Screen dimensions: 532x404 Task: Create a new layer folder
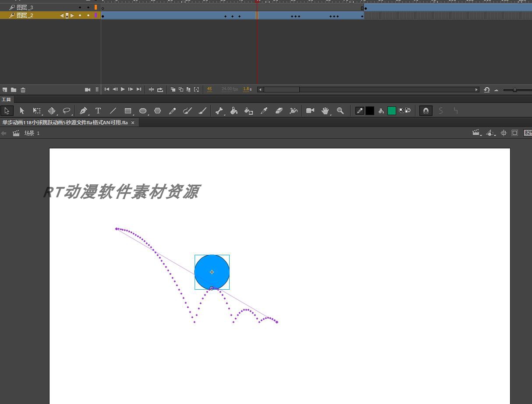[x=14, y=90]
